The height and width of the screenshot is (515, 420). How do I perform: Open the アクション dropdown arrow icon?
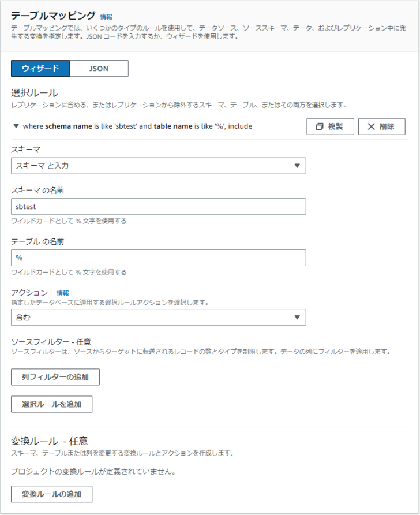coord(298,317)
